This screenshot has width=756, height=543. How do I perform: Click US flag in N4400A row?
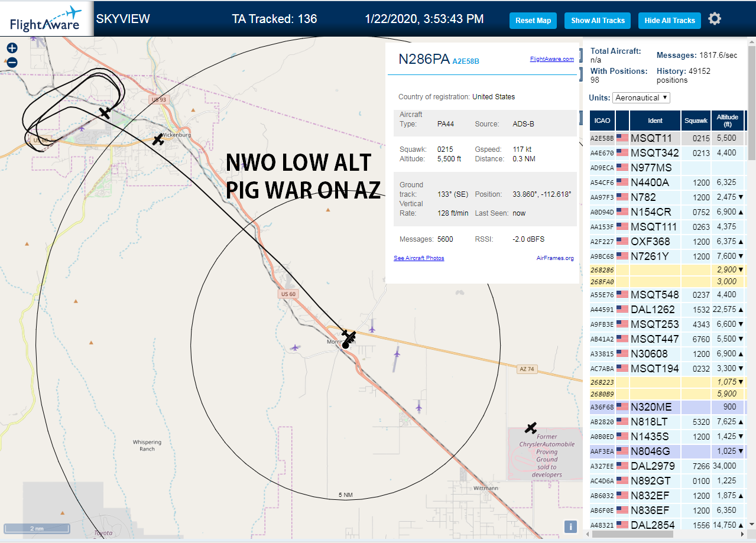(622, 183)
